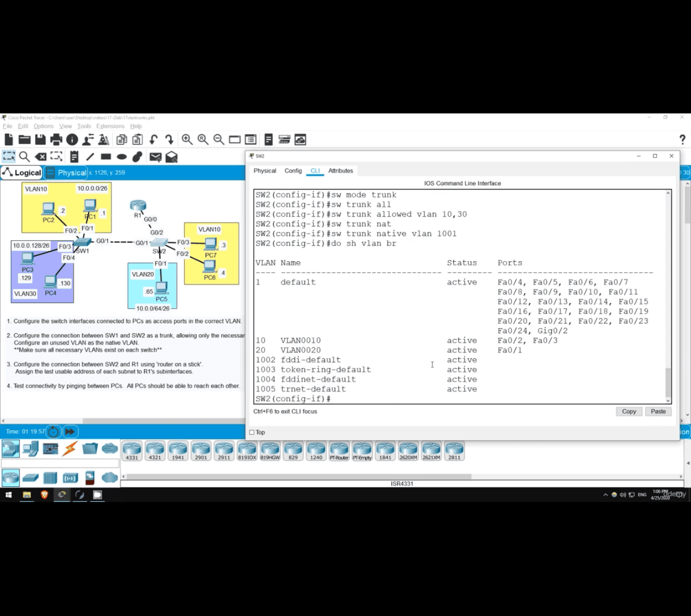Open the Extensions menu
Image resolution: width=691 pixels, height=616 pixels.
click(110, 126)
